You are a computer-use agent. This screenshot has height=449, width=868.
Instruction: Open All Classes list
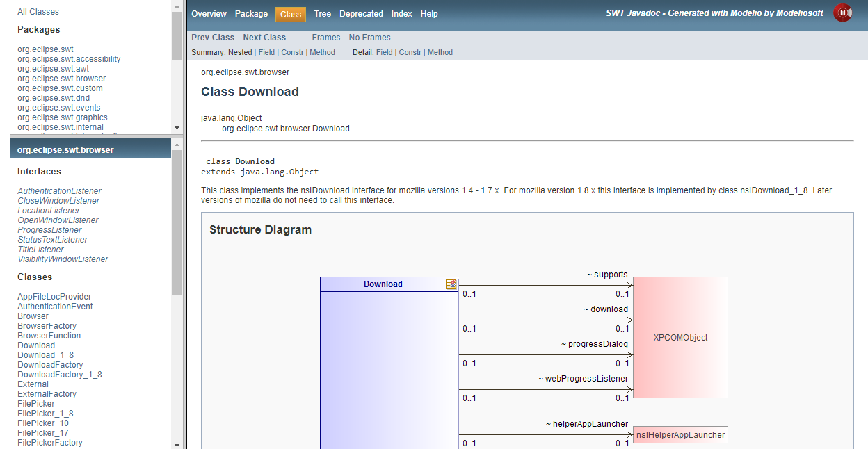[x=38, y=12]
